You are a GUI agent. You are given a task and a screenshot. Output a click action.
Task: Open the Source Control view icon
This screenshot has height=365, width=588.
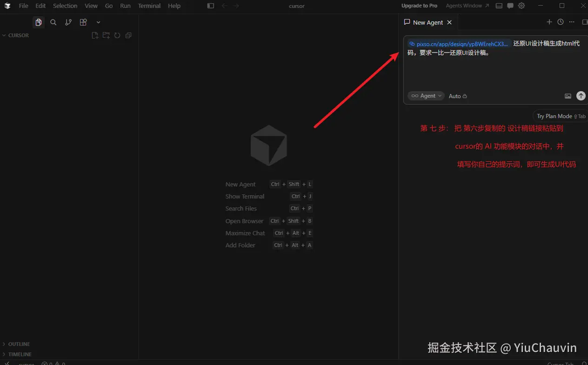[x=68, y=22]
